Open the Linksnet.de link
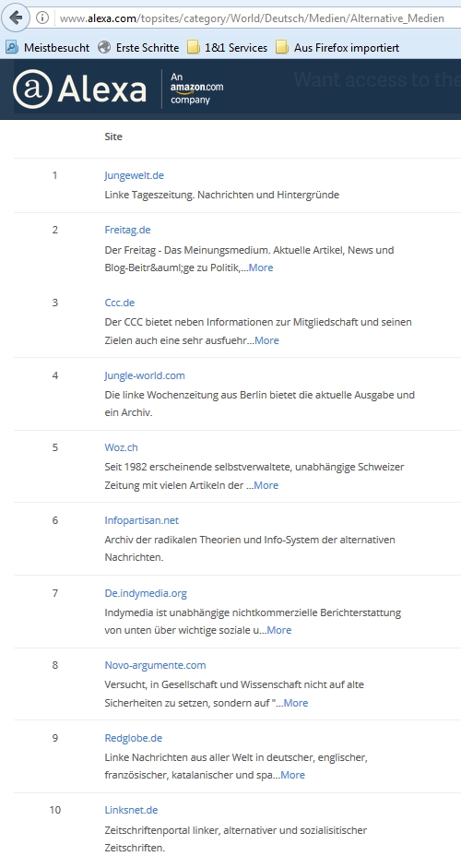The width and height of the screenshot is (461, 868). (131, 810)
